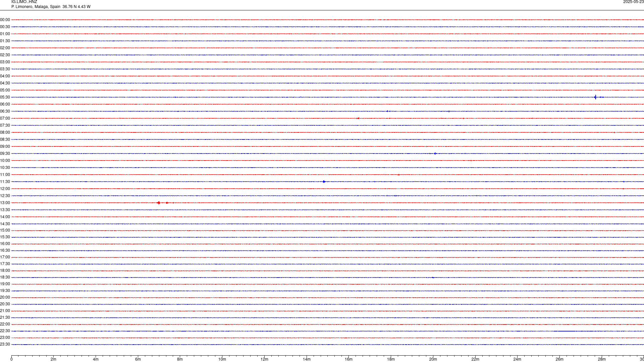Click the 22:30 trace time label

click(5, 331)
